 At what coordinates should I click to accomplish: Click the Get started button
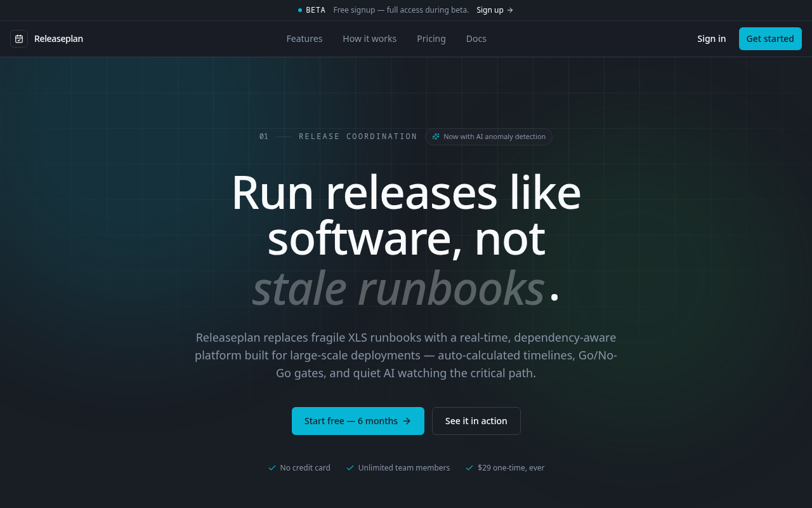click(770, 39)
